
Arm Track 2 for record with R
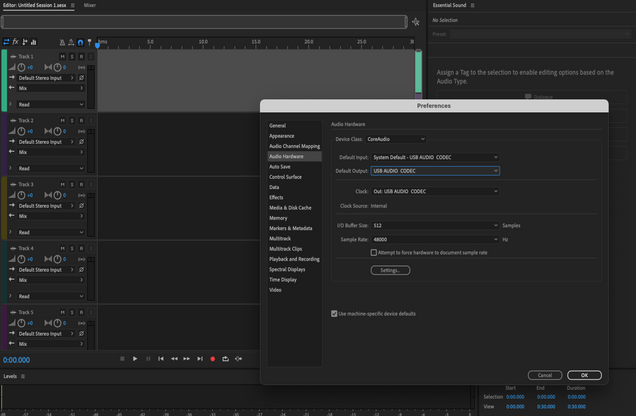[81, 120]
